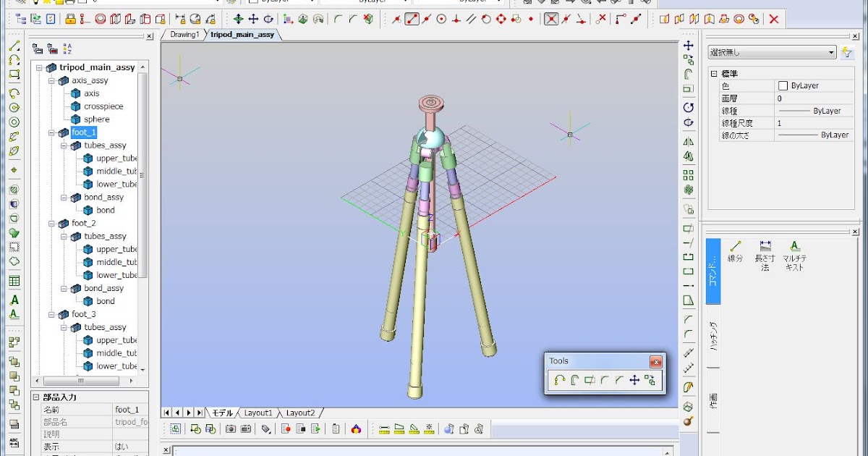Click the color wheel icon on bottom toolbar
Image resolution: width=868 pixels, height=456 pixels.
coord(356,428)
